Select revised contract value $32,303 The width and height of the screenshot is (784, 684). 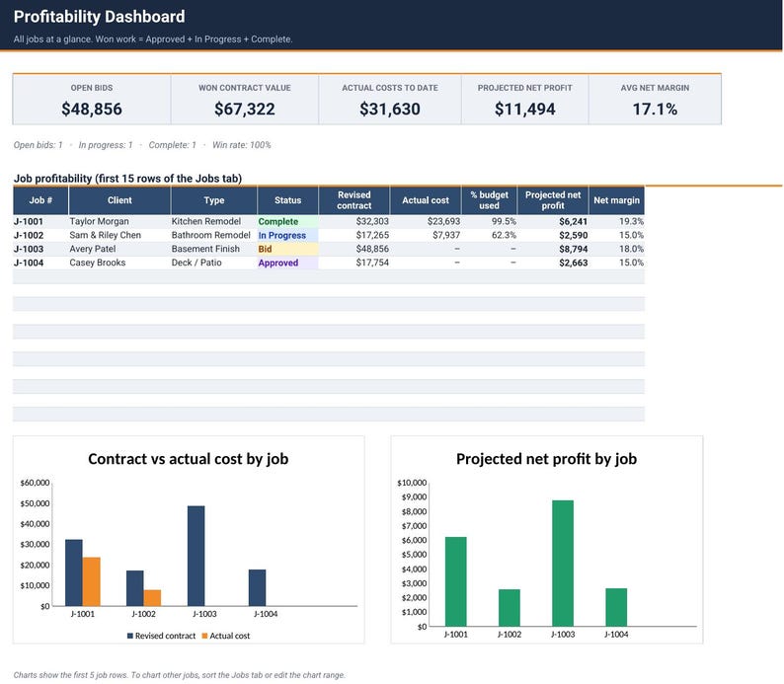pos(372,221)
